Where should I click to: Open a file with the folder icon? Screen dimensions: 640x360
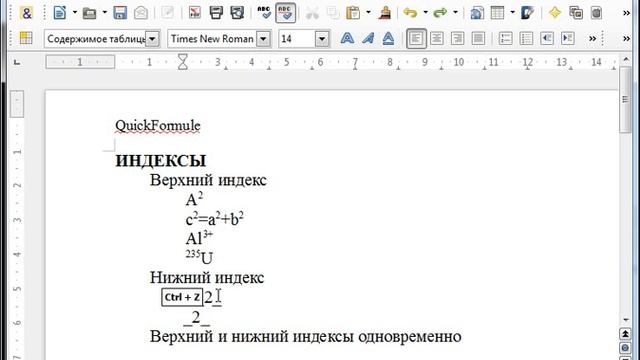[89, 13]
